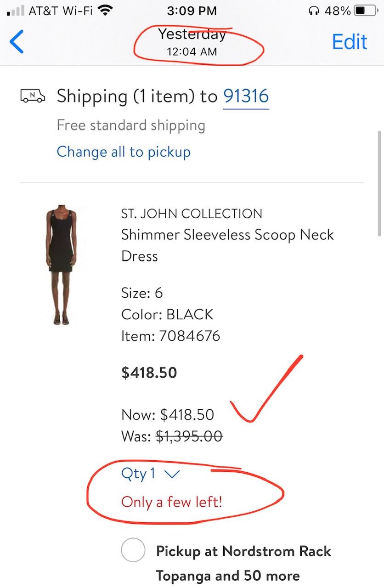The height and width of the screenshot is (588, 384).
Task: Tap the headphones status icon
Action: (314, 11)
